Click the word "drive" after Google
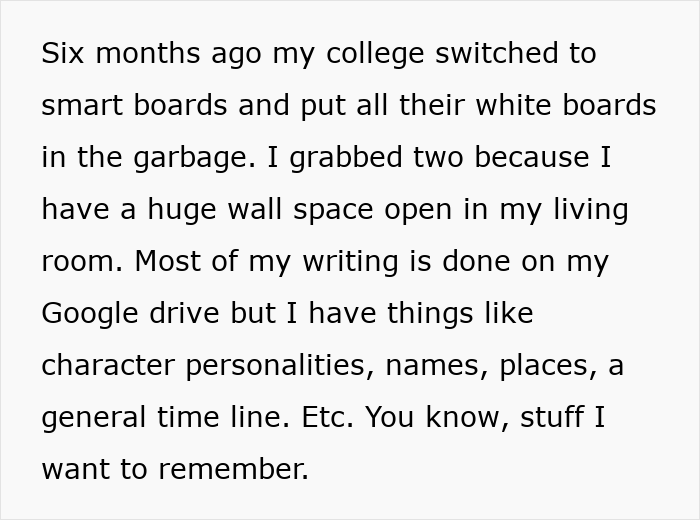700x520 pixels. point(184,313)
